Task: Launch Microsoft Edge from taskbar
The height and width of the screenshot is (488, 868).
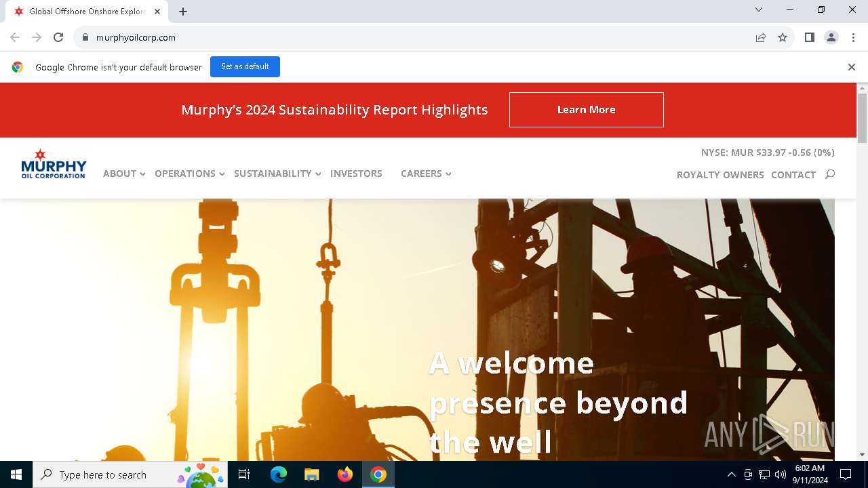Action: point(279,474)
